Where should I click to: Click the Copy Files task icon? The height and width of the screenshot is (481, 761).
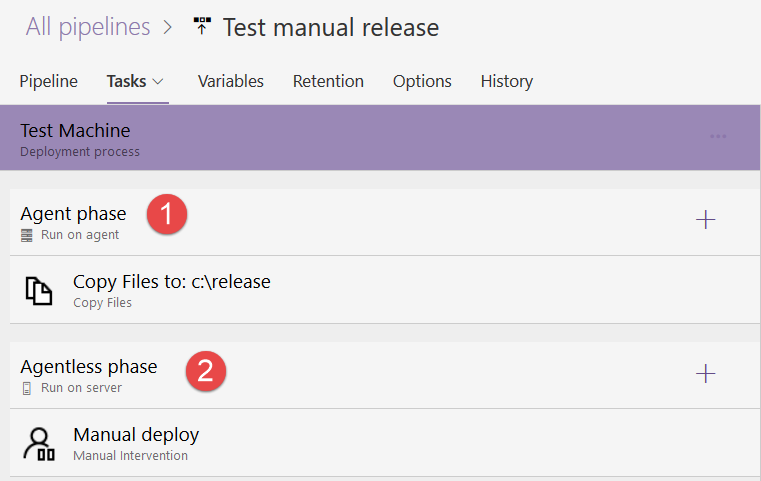[x=39, y=291]
